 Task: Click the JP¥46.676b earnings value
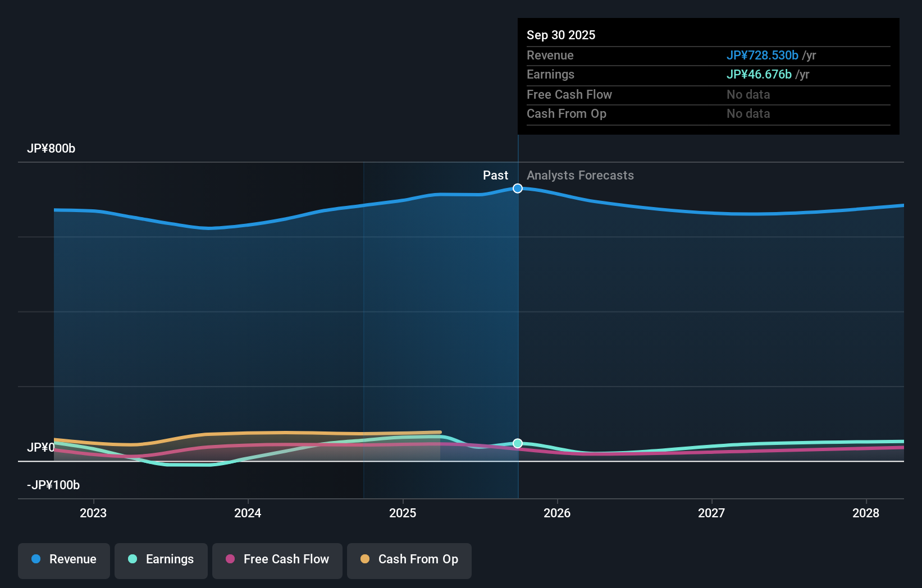click(759, 74)
